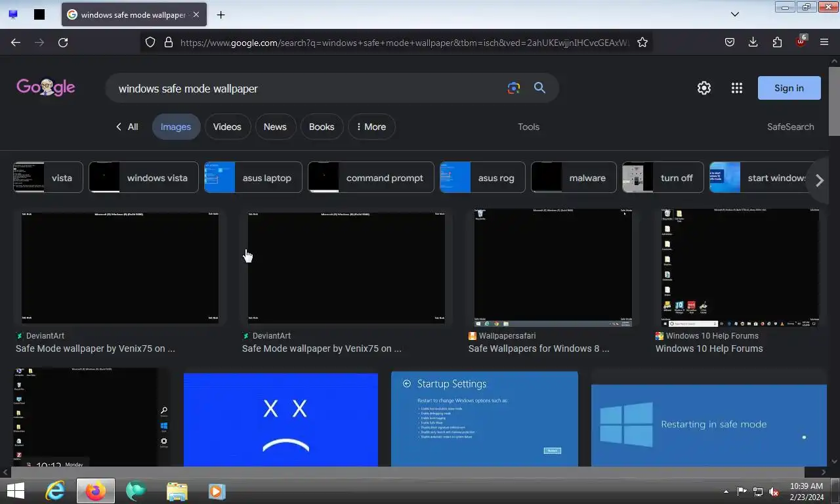The image size is (840, 504).
Task: Open a new browser tab
Action: click(220, 14)
